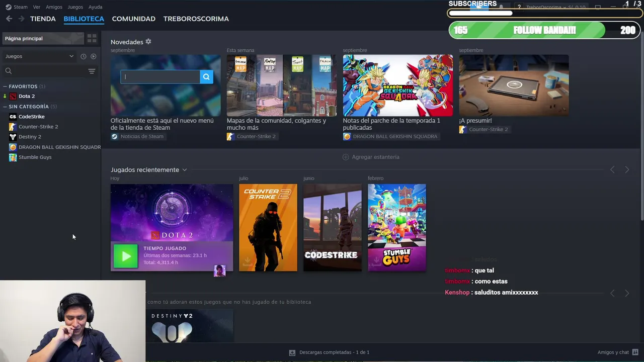Viewport: 644px width, 362px height.
Task: Click the Página principal button
Action: (x=43, y=38)
